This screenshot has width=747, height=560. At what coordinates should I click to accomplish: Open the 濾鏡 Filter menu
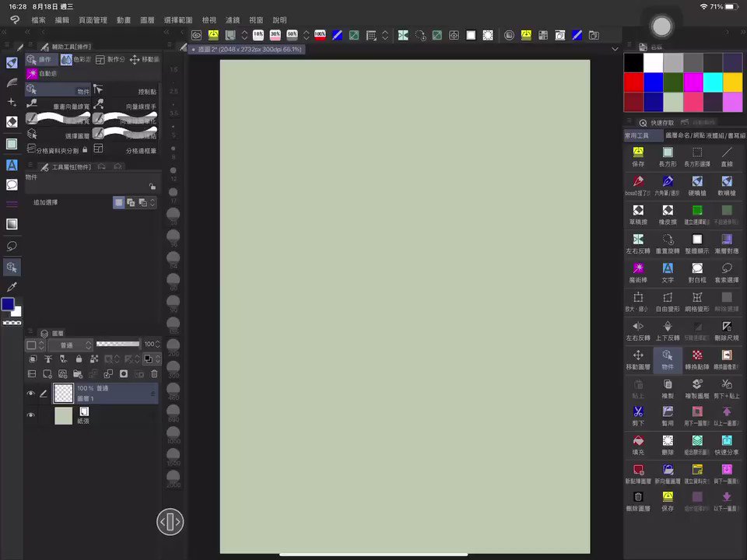pyautogui.click(x=233, y=20)
